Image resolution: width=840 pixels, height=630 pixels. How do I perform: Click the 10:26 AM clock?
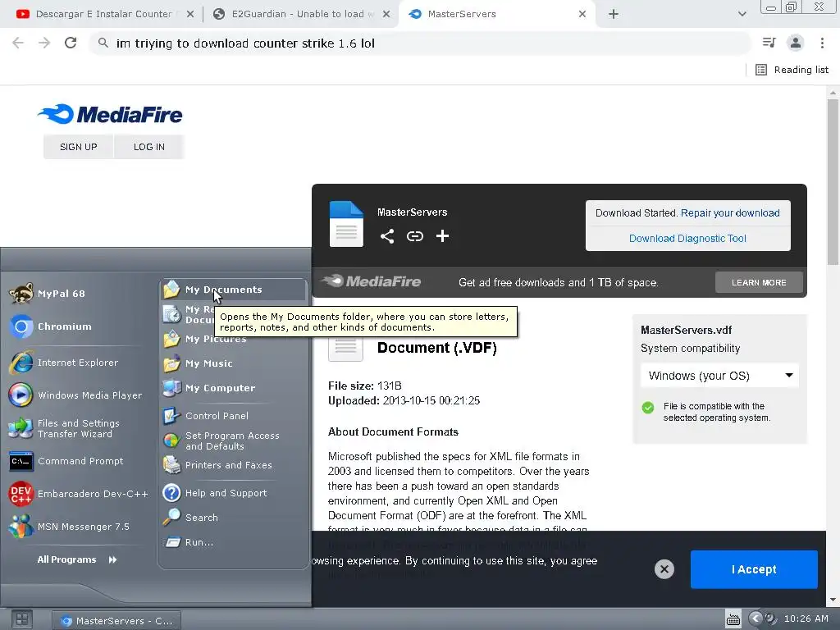[806, 619]
